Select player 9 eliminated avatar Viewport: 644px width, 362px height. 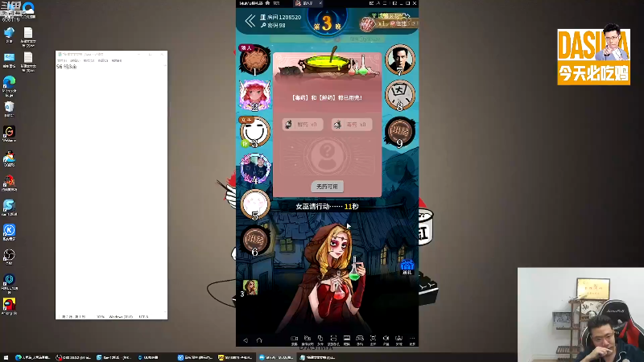(399, 131)
